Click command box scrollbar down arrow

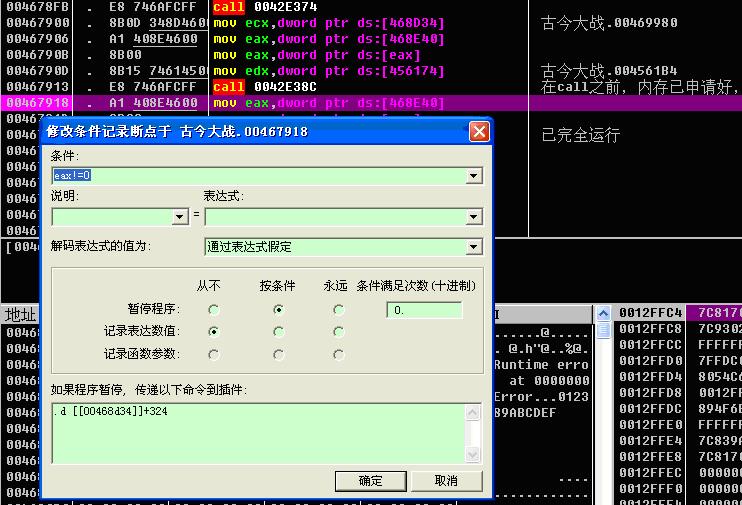(x=474, y=454)
